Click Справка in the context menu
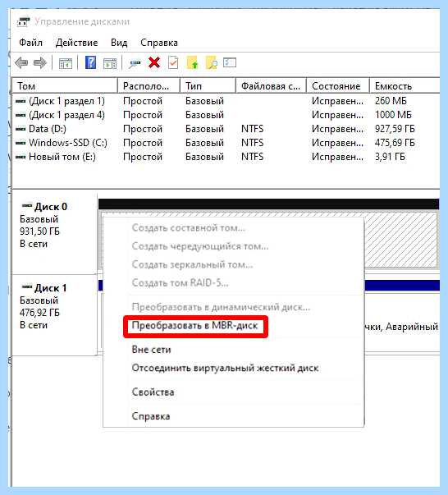The height and width of the screenshot is (495, 448). [x=151, y=416]
